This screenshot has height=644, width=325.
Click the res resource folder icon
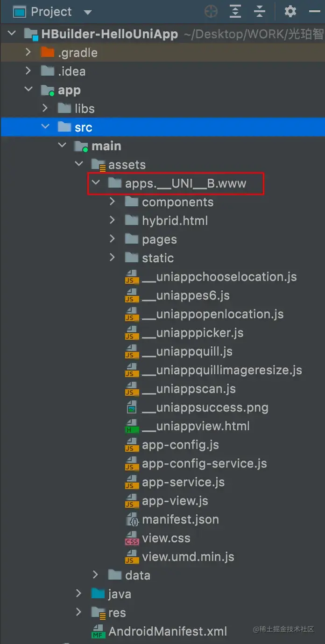[x=99, y=613]
